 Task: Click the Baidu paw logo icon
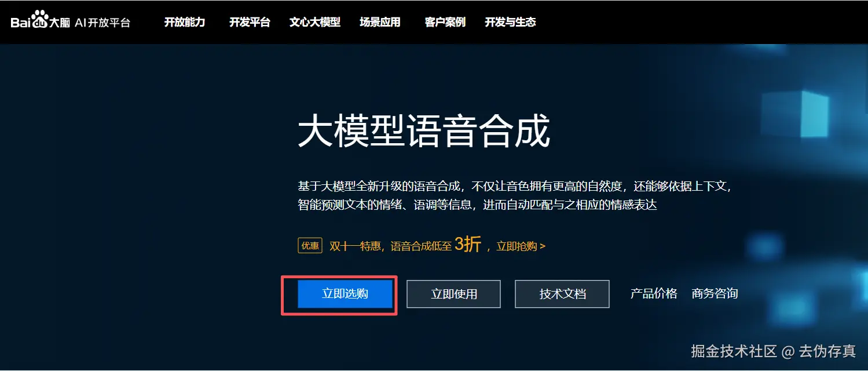[x=41, y=19]
